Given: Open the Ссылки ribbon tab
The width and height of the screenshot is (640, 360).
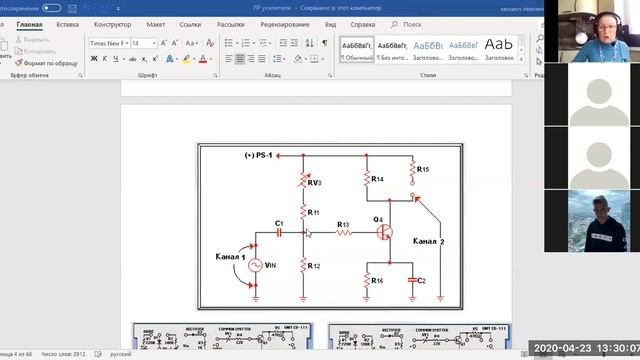Looking at the screenshot, I should click(x=190, y=24).
